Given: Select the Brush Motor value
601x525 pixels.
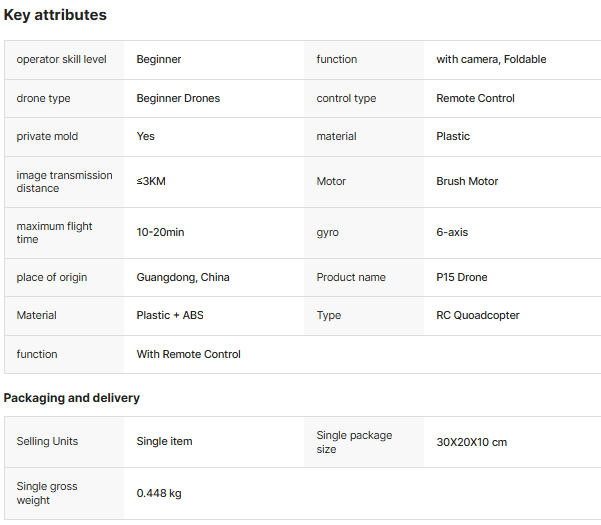Looking at the screenshot, I should (x=467, y=181).
